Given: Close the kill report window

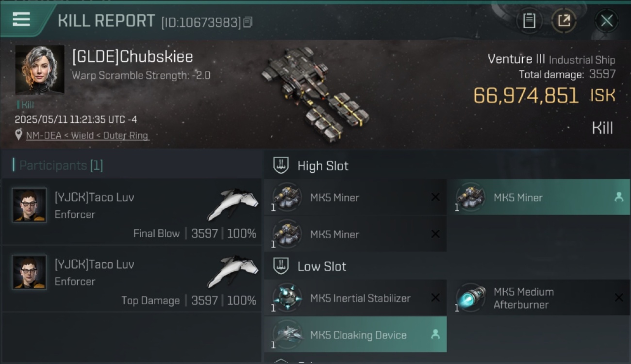Looking at the screenshot, I should (x=606, y=21).
